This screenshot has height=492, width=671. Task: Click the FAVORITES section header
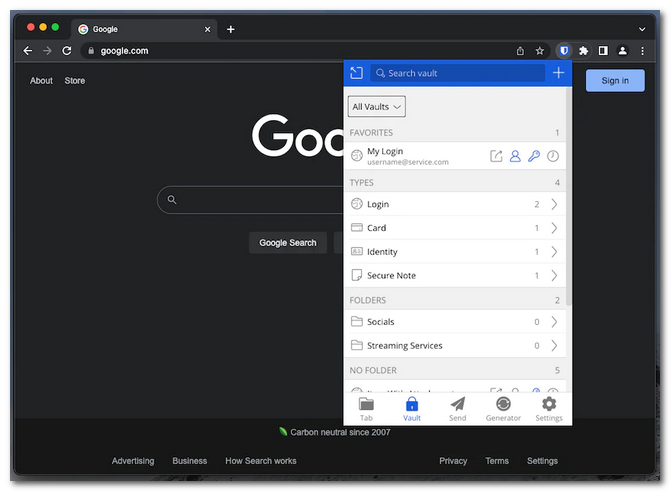[x=455, y=133]
